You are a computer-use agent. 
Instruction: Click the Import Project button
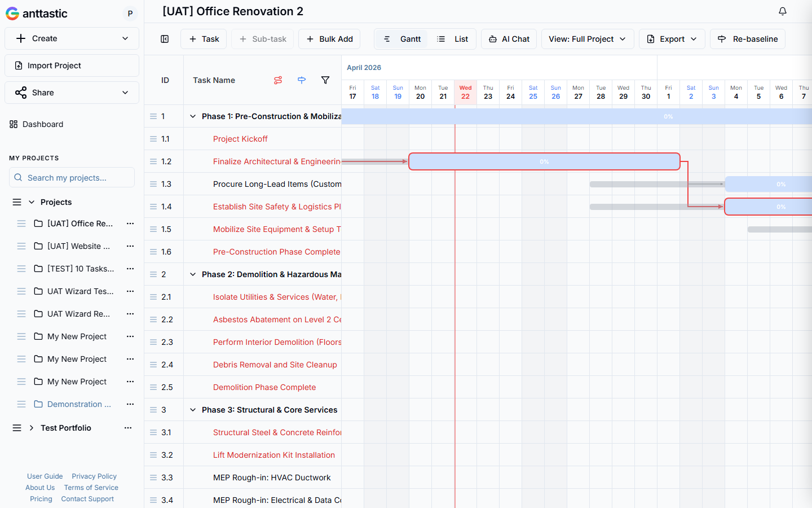[72, 65]
